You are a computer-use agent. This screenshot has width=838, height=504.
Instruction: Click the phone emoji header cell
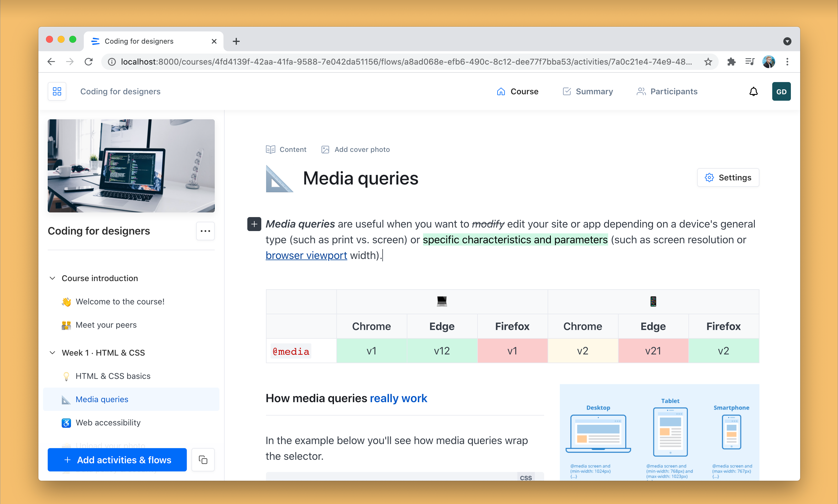[x=653, y=301]
